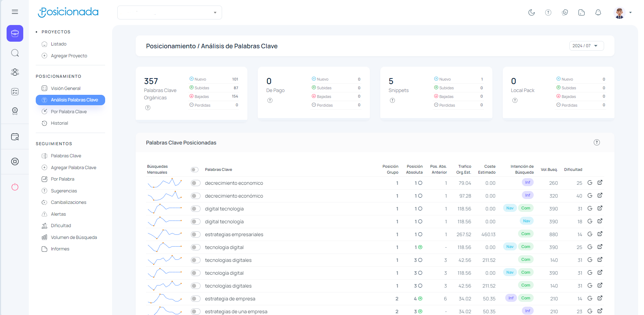644x315 pixels.
Task: Click the red power logout icon
Action: tap(15, 187)
